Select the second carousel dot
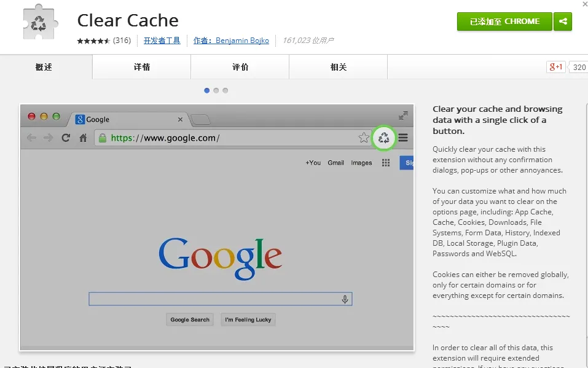This screenshot has width=588, height=368. click(216, 90)
